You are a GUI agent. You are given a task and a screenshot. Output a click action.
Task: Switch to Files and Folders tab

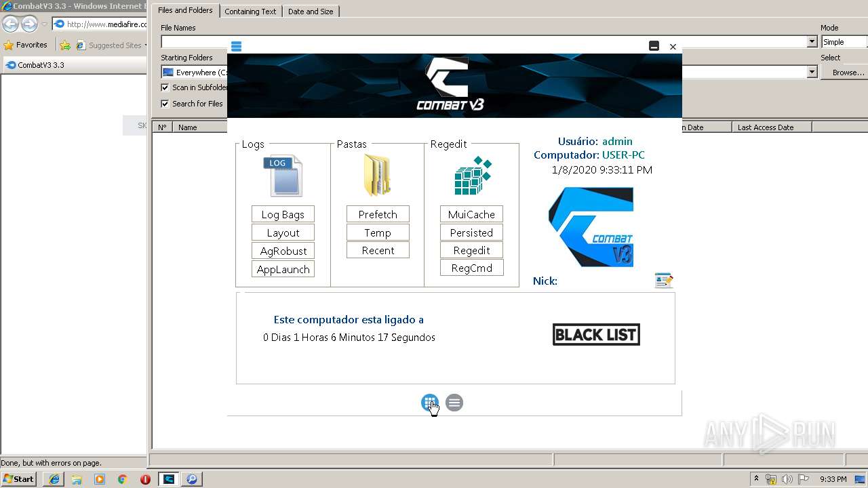tap(185, 10)
